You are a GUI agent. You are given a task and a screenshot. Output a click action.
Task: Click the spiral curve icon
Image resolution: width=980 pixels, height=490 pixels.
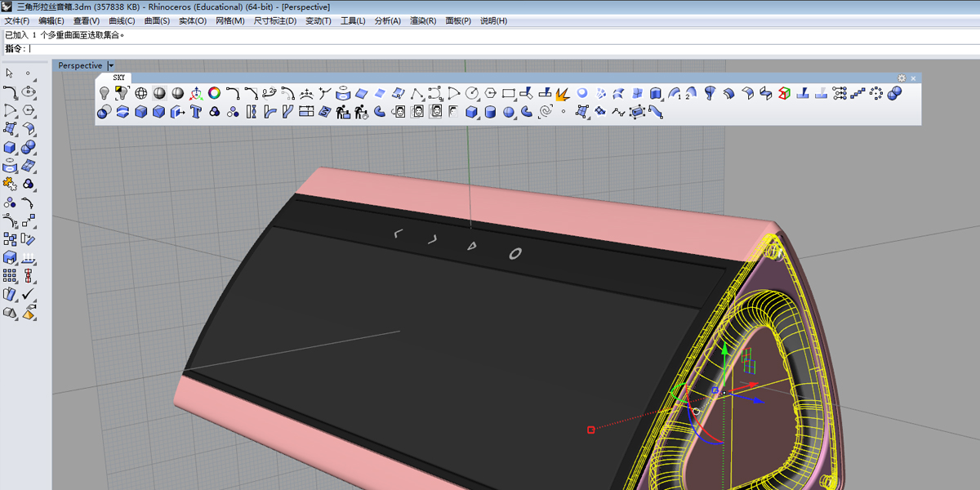click(x=545, y=112)
